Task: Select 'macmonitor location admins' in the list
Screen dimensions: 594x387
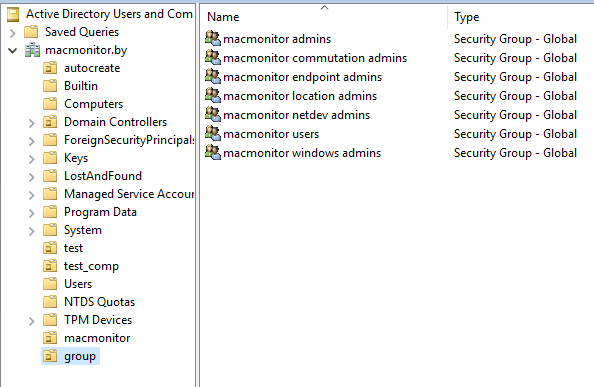Action: [x=300, y=96]
